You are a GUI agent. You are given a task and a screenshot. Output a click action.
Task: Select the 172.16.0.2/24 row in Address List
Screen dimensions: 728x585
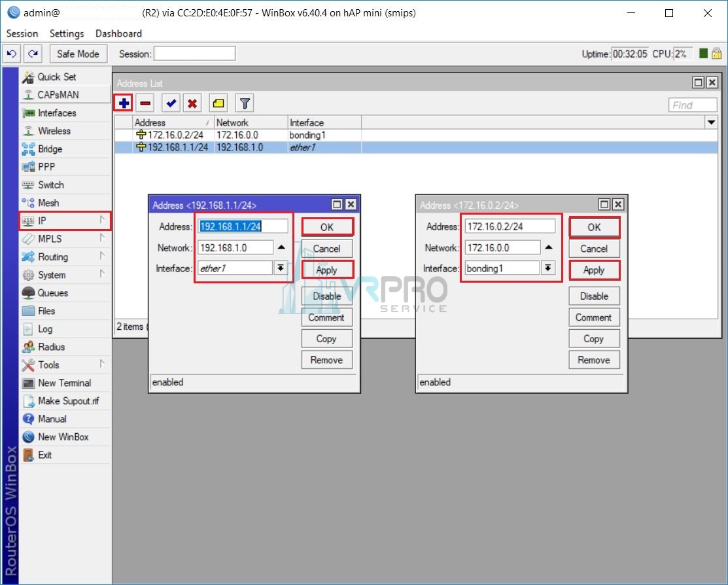(x=416, y=135)
